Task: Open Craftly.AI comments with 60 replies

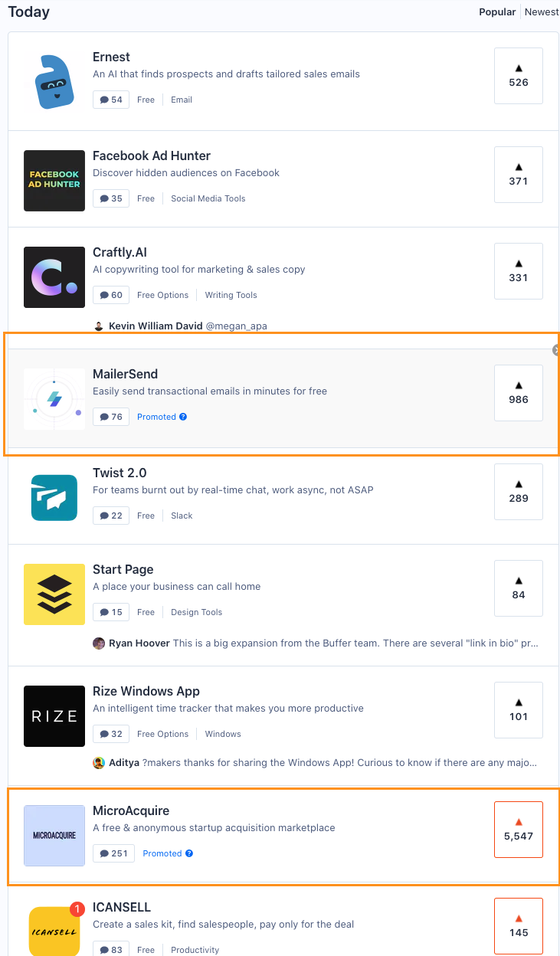Action: pyautogui.click(x=111, y=295)
